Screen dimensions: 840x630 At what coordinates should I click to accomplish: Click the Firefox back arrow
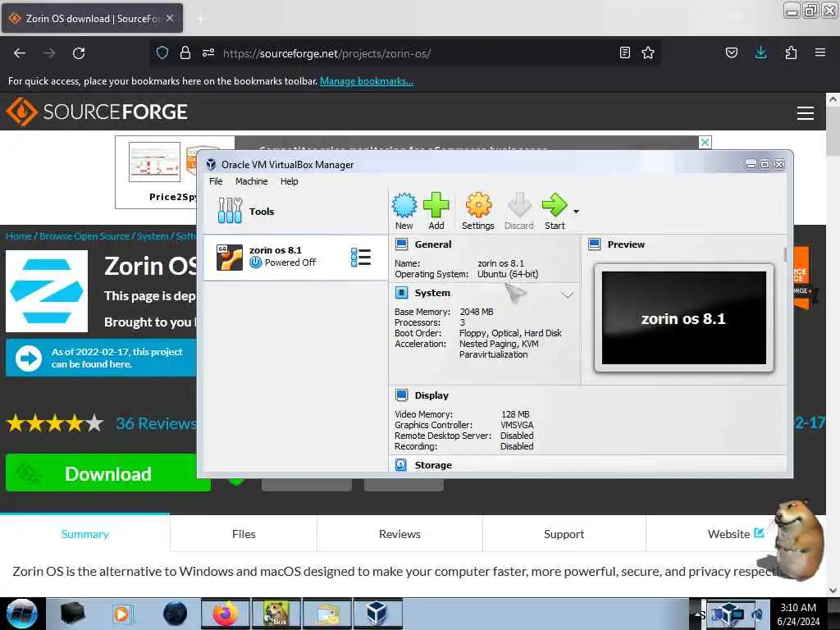click(20, 53)
